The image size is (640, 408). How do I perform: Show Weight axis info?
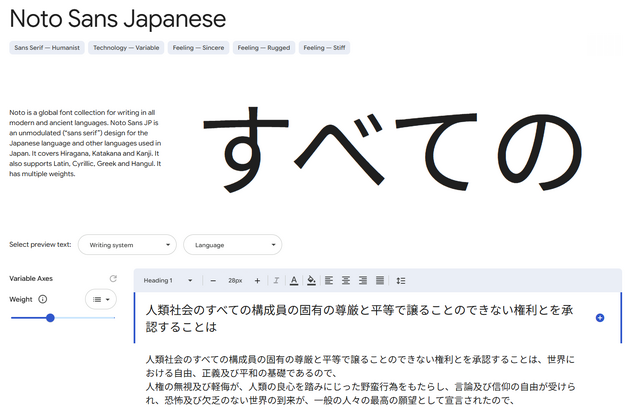[42, 299]
